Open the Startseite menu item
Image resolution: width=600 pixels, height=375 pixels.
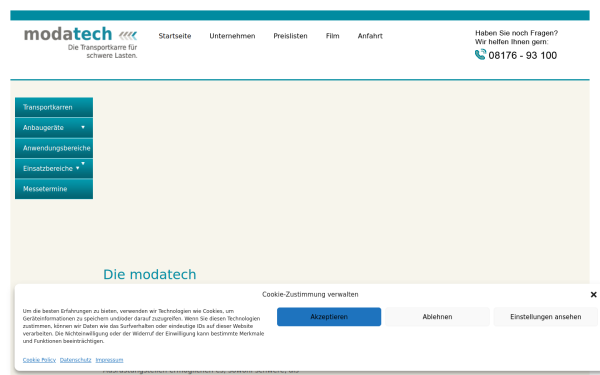pyautogui.click(x=175, y=36)
